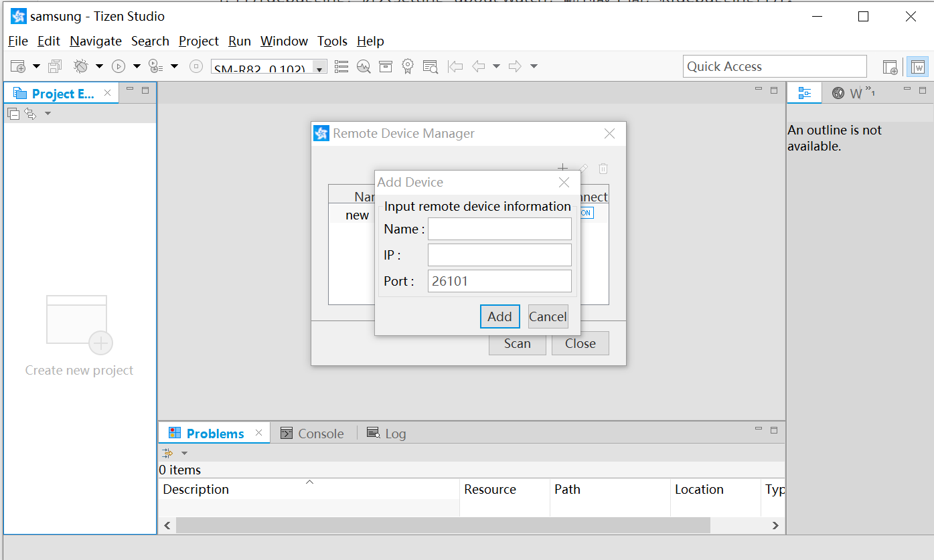
Task: Open the Navigate menu
Action: click(96, 41)
